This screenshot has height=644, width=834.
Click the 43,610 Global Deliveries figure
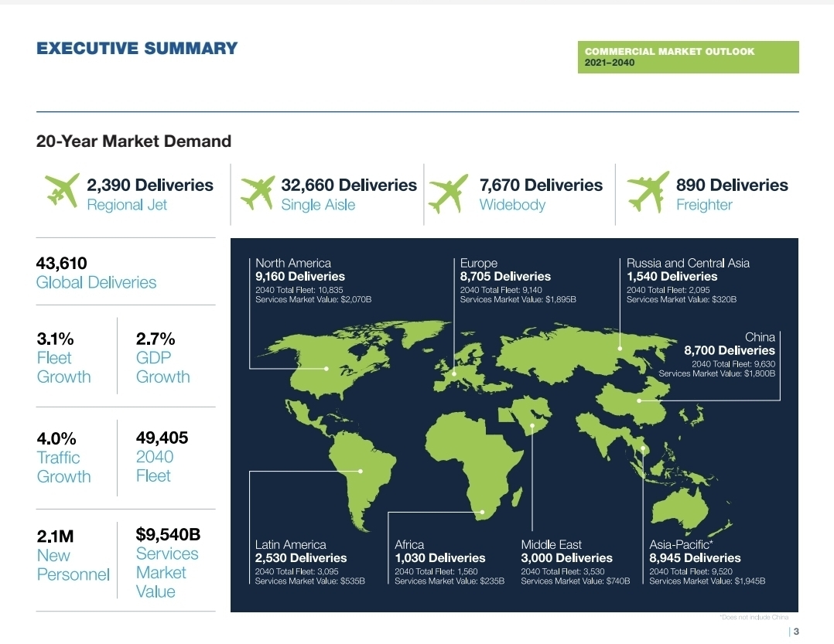[96, 273]
